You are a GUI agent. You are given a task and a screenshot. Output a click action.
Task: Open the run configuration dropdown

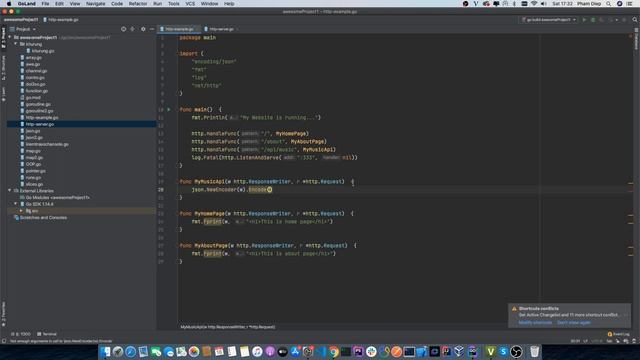coord(549,20)
